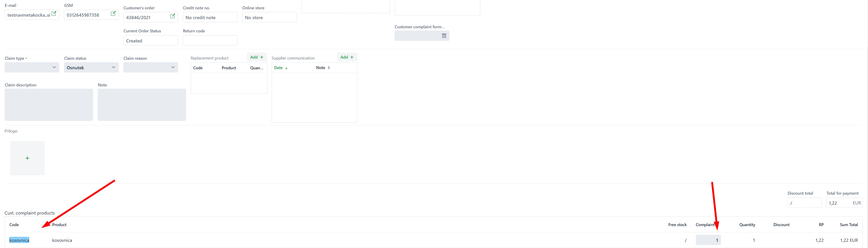Click the Credit note no. field
Image resolution: width=868 pixels, height=248 pixels.
(210, 18)
